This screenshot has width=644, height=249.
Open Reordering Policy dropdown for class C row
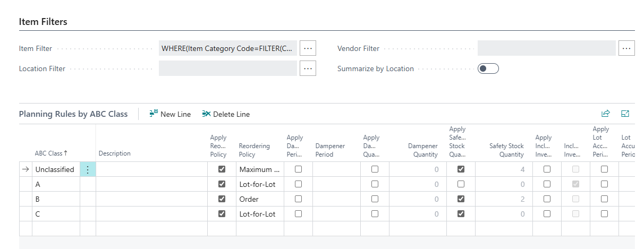260,214
